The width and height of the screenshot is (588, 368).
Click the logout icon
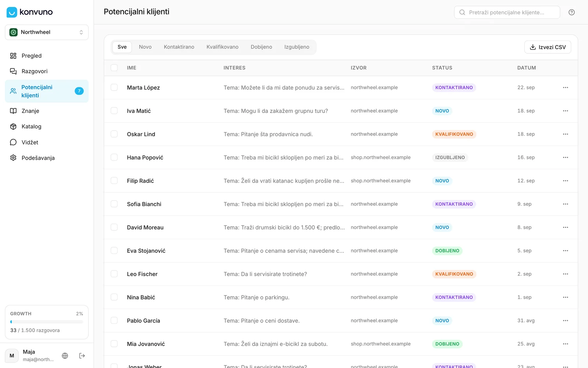(x=82, y=356)
